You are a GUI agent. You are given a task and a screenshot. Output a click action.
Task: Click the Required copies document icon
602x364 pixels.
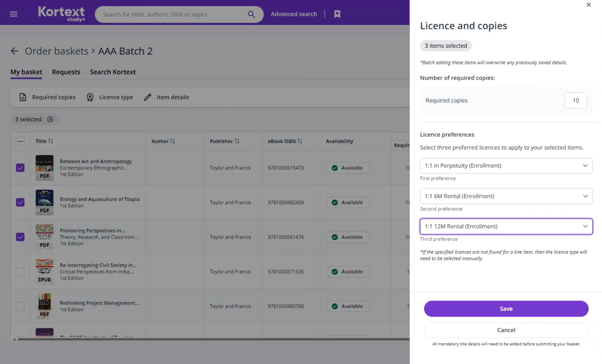click(x=23, y=97)
